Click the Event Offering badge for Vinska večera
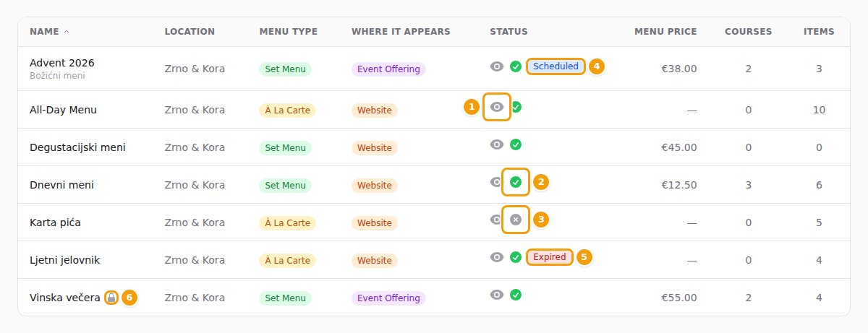 pyautogui.click(x=388, y=298)
